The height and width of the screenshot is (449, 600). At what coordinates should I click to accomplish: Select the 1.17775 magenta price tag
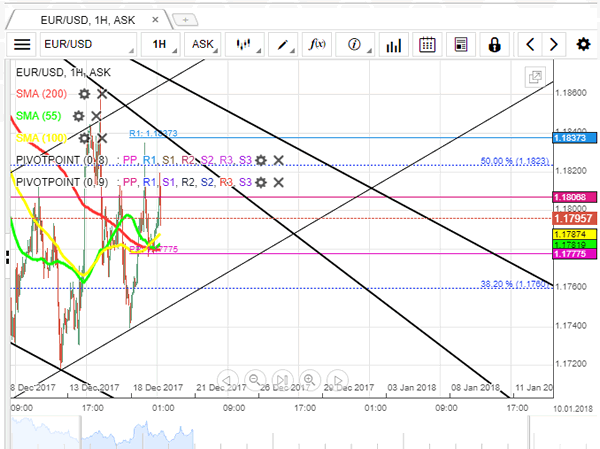click(x=574, y=254)
